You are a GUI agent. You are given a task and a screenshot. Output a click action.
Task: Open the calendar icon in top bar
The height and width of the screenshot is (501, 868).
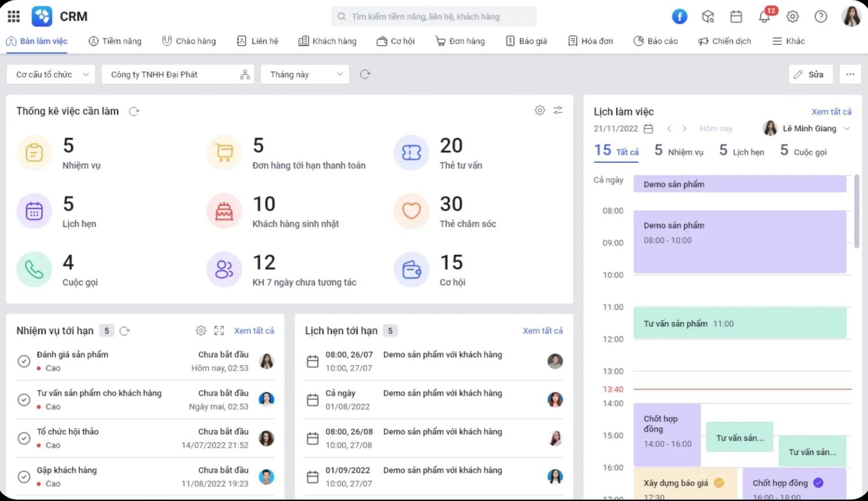click(x=736, y=16)
